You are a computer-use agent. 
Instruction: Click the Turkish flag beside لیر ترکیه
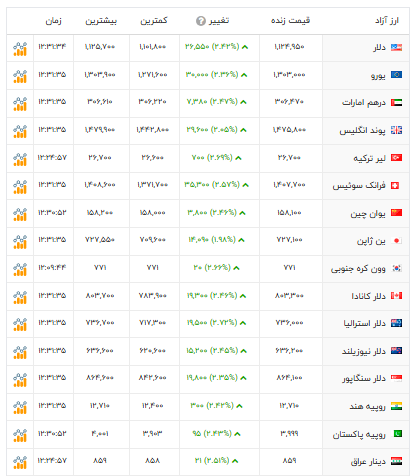pyautogui.click(x=396, y=157)
